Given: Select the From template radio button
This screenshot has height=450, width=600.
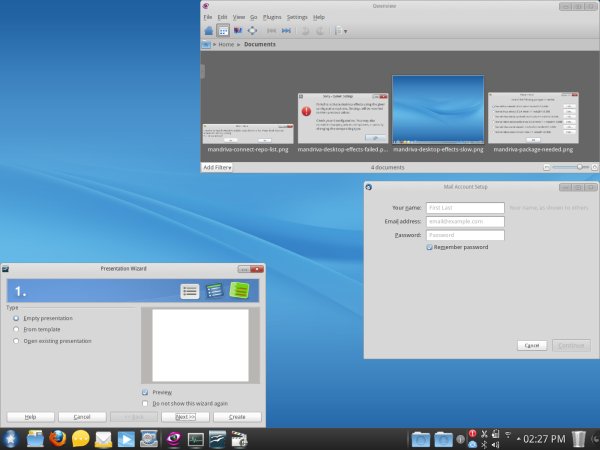Looking at the screenshot, I should click(16, 329).
